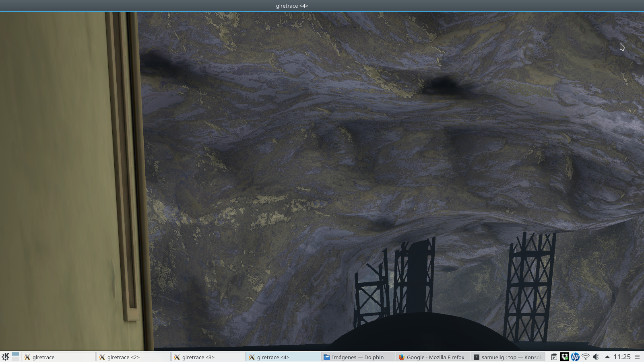
Task: Open the KDE application launcher
Action: point(5,357)
